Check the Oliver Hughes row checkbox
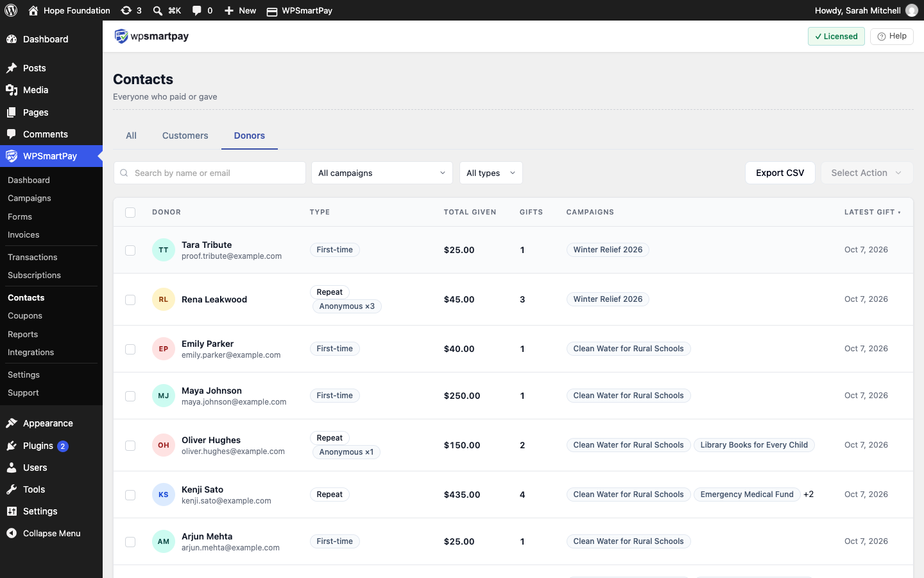This screenshot has height=578, width=924. tap(130, 446)
